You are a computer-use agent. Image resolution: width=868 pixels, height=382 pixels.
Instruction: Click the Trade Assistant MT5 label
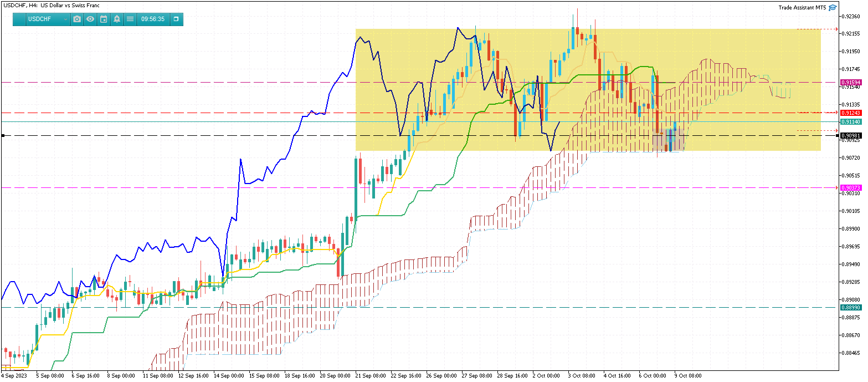coord(802,8)
